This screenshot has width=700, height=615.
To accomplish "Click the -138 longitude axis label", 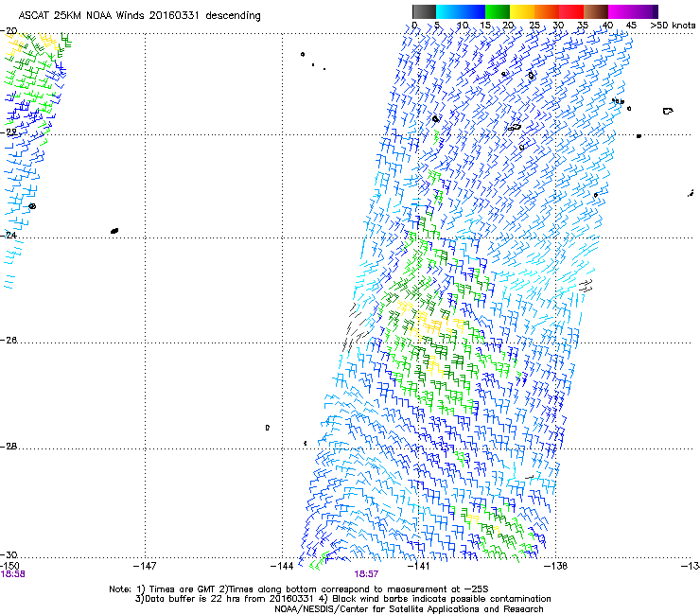I will point(556,566).
